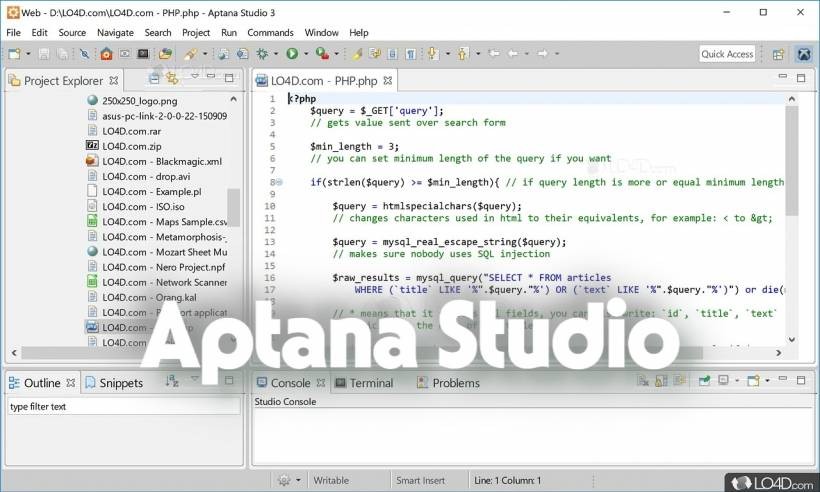Click the editor horizontal scroll right arrow

(779, 353)
